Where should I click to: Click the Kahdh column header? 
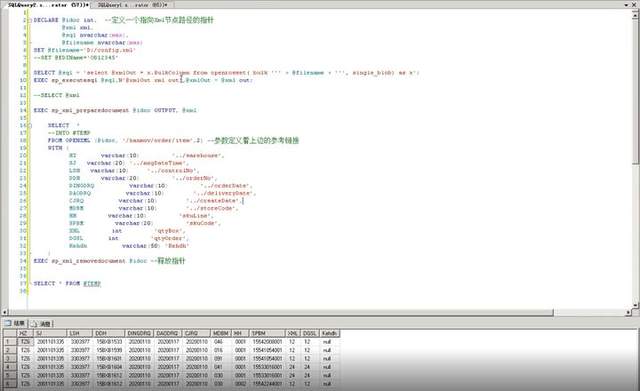tap(329, 333)
